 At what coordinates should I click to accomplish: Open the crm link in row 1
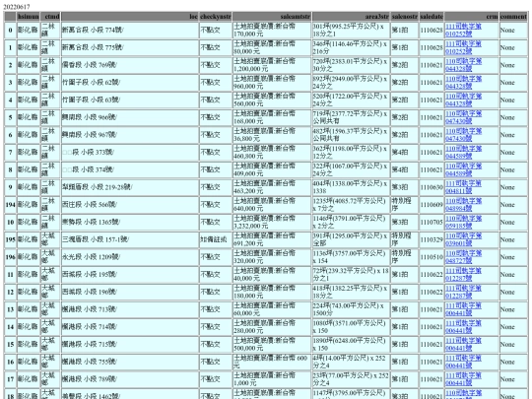click(463, 47)
